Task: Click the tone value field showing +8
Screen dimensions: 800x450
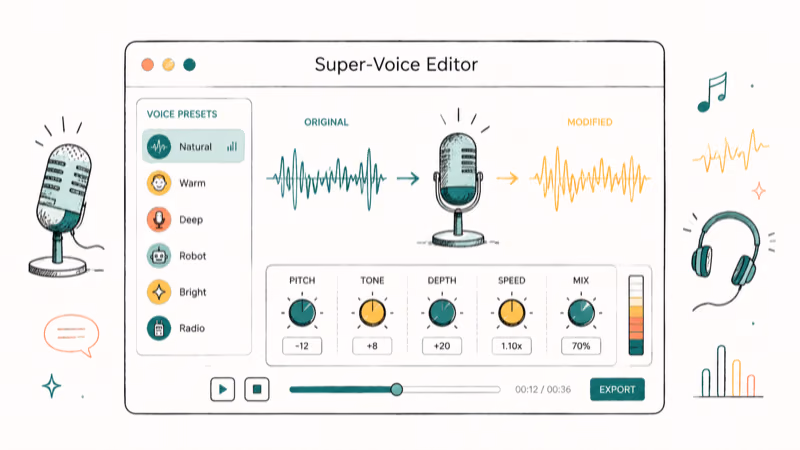Action: [x=372, y=346]
